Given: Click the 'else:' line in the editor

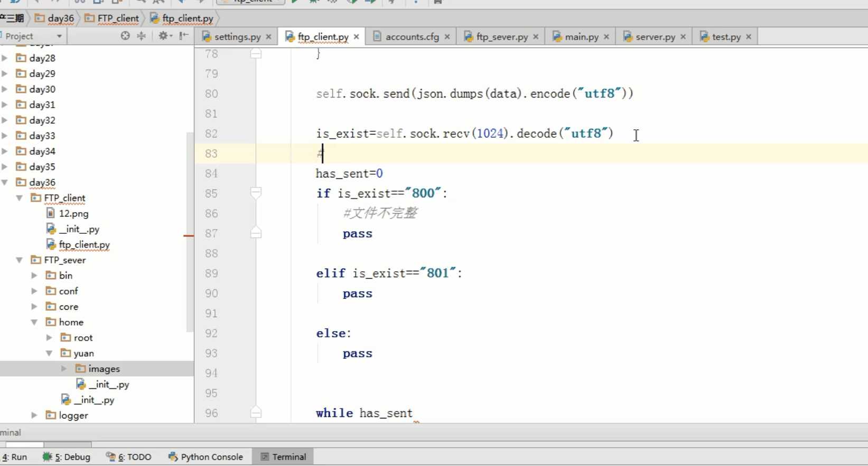Looking at the screenshot, I should (x=333, y=333).
